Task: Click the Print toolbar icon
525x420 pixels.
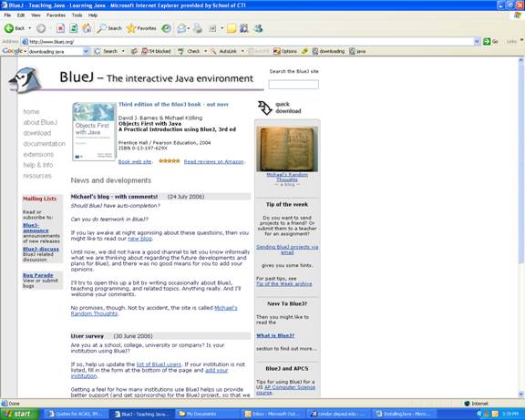Action: point(198,29)
